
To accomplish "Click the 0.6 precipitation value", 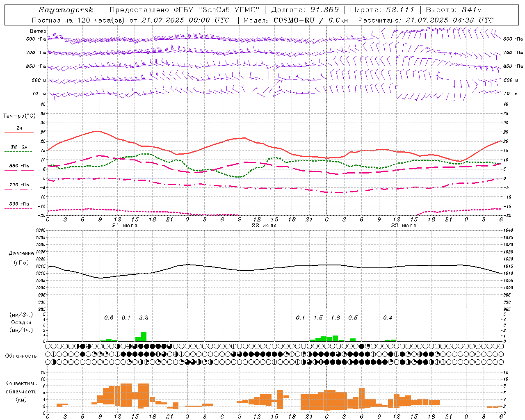I will tap(109, 317).
